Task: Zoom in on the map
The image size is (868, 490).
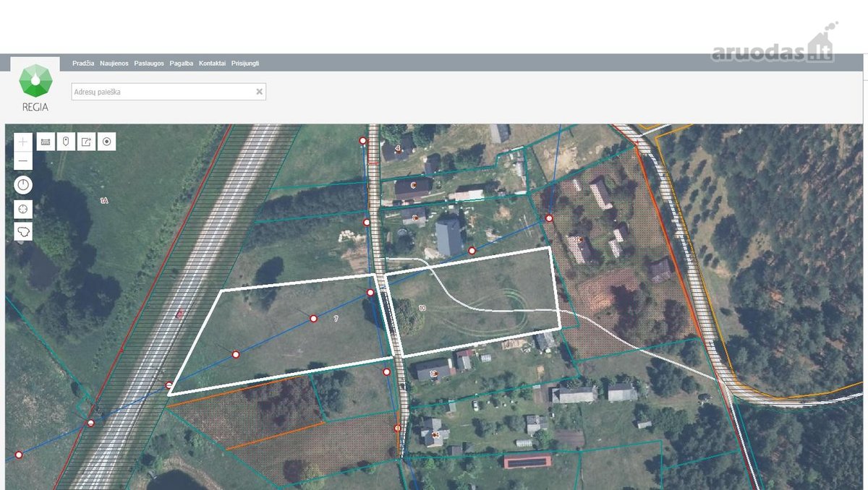Action: click(x=23, y=142)
